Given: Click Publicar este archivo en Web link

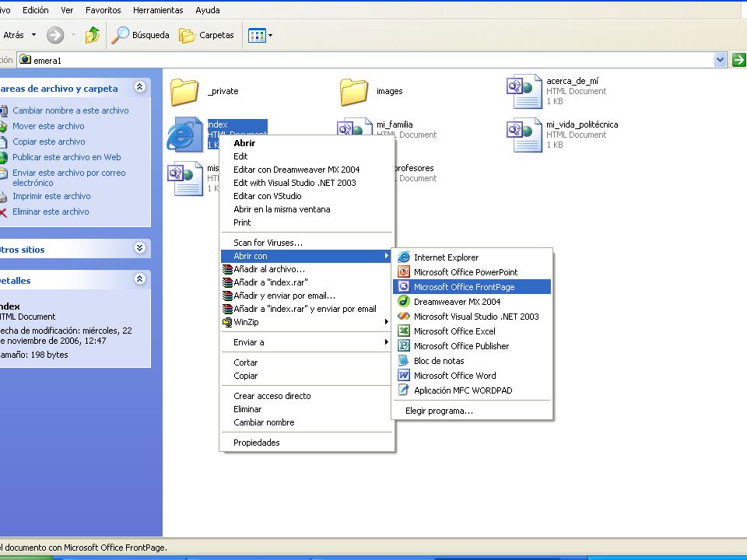Looking at the screenshot, I should (67, 158).
